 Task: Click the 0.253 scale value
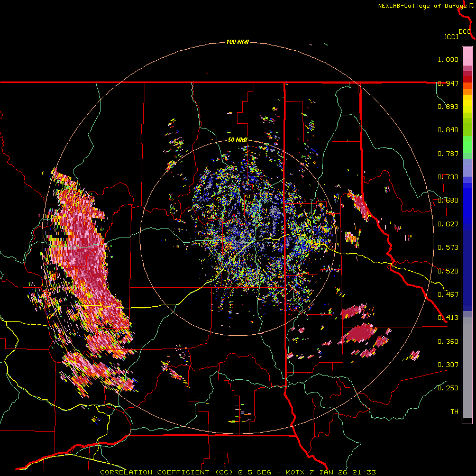[448, 388]
